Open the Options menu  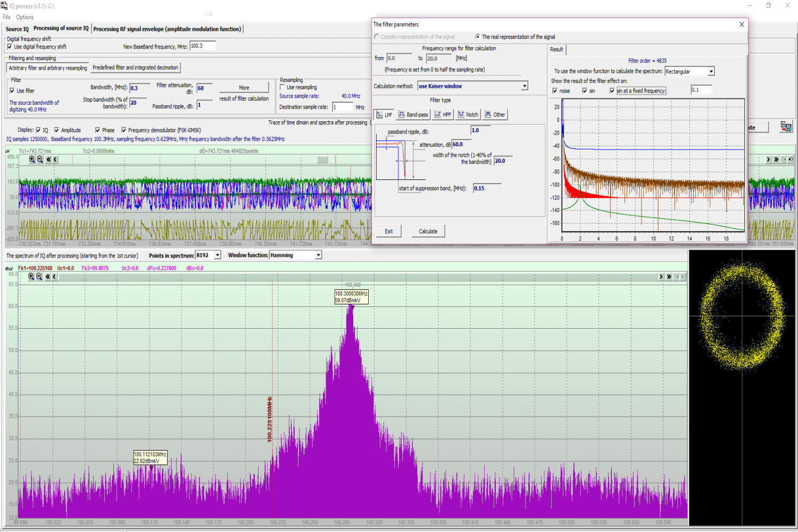[24, 17]
